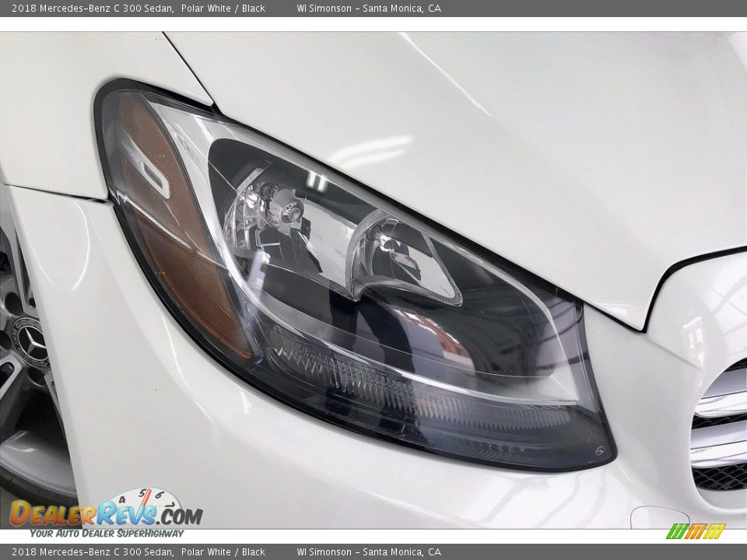Click the bottom '2018 Mercedes-Benz C 300 Sedan' caption
The width and height of the screenshot is (747, 560).
click(x=93, y=552)
